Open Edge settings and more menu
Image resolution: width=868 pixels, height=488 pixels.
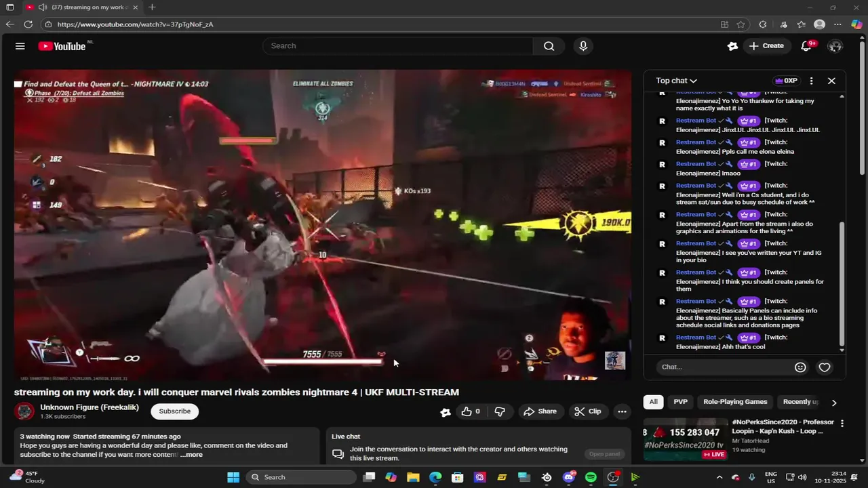[x=839, y=24]
